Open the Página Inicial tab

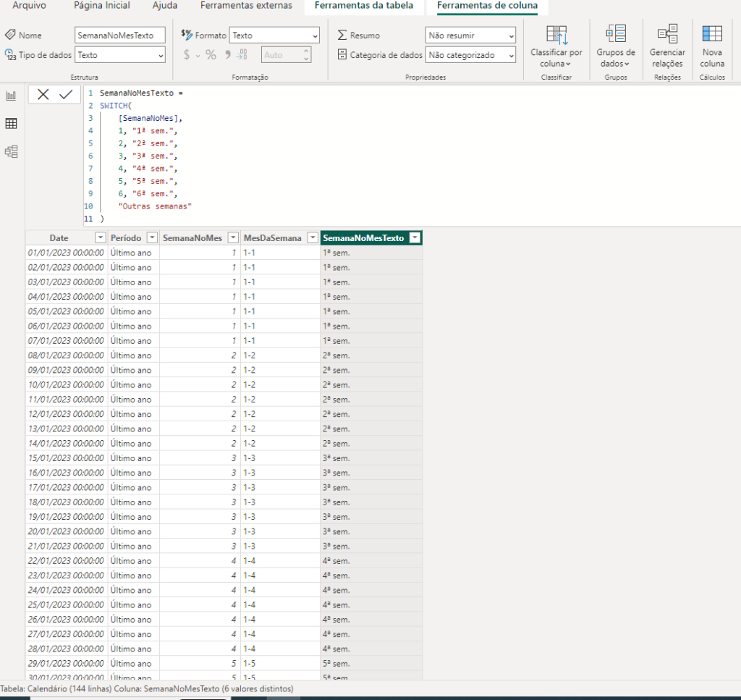102,6
